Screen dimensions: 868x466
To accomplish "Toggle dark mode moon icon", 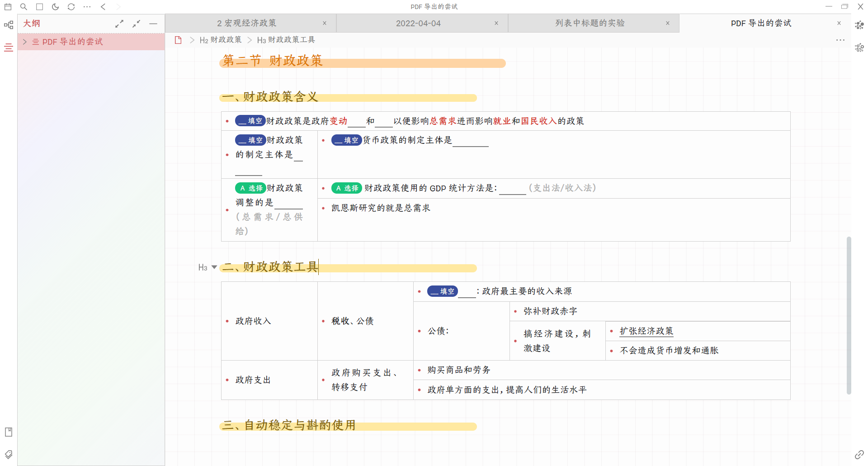I will pyautogui.click(x=55, y=7).
